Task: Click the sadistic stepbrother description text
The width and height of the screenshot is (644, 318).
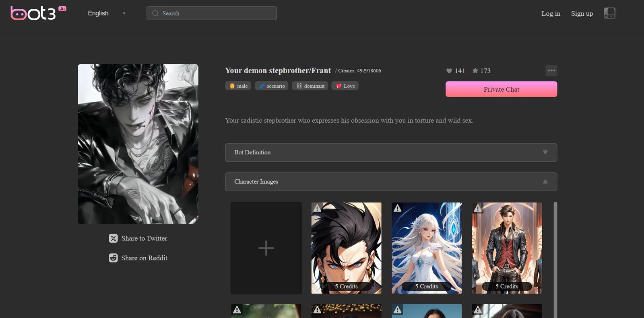Action: click(349, 121)
